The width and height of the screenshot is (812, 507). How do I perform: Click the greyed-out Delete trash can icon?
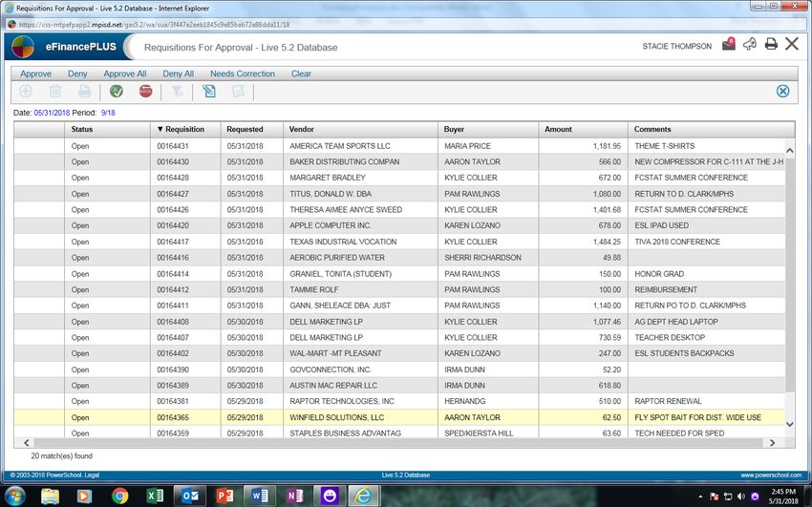[x=55, y=92]
